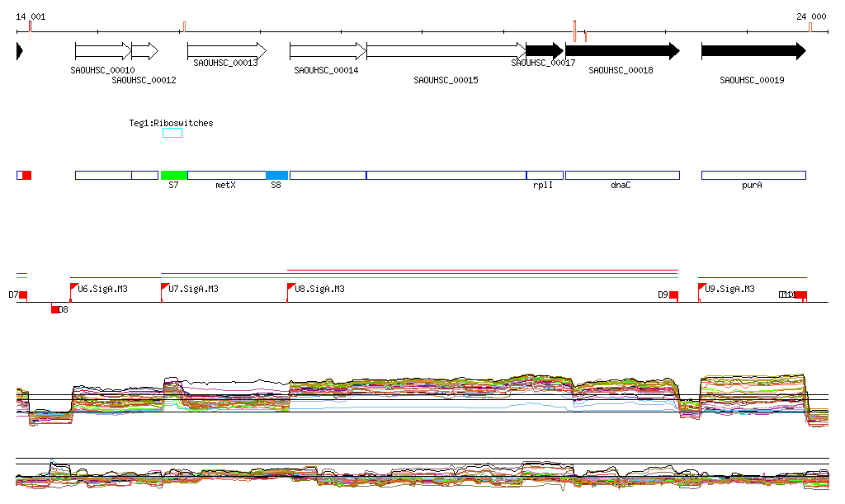845x504 pixels.
Task: Click the U8.SigA.M3 promoter flag
Action: [x=290, y=287]
